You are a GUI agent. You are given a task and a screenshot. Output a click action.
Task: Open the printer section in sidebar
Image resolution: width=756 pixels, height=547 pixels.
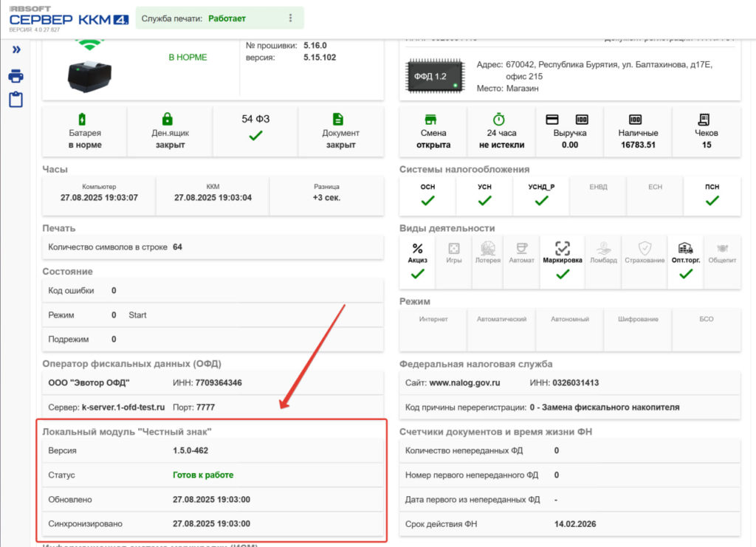[x=16, y=76]
